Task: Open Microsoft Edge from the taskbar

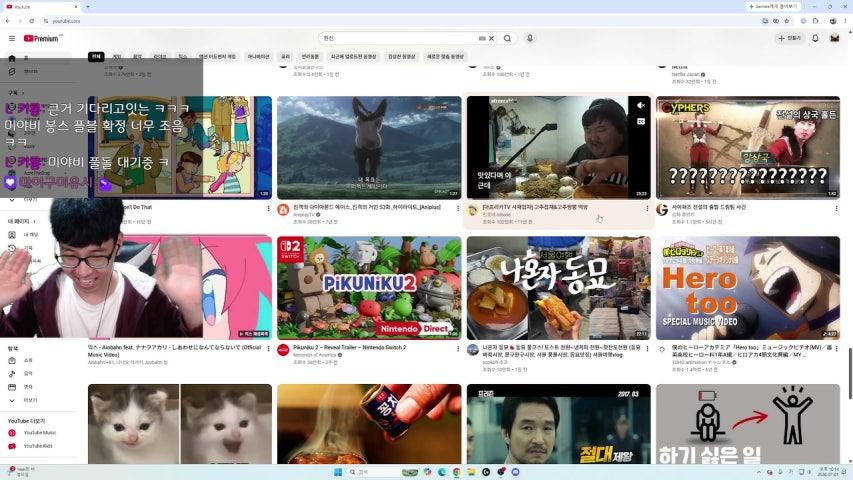Action: (442, 472)
